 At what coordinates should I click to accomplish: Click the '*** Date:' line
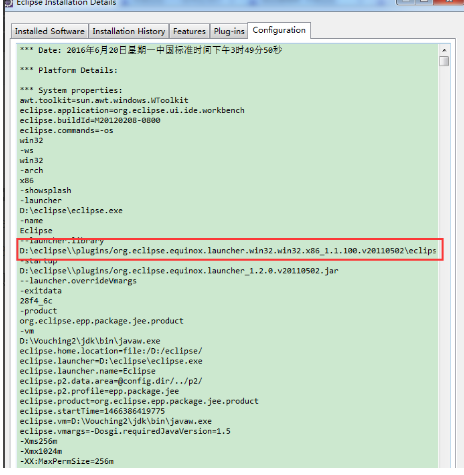151,50
